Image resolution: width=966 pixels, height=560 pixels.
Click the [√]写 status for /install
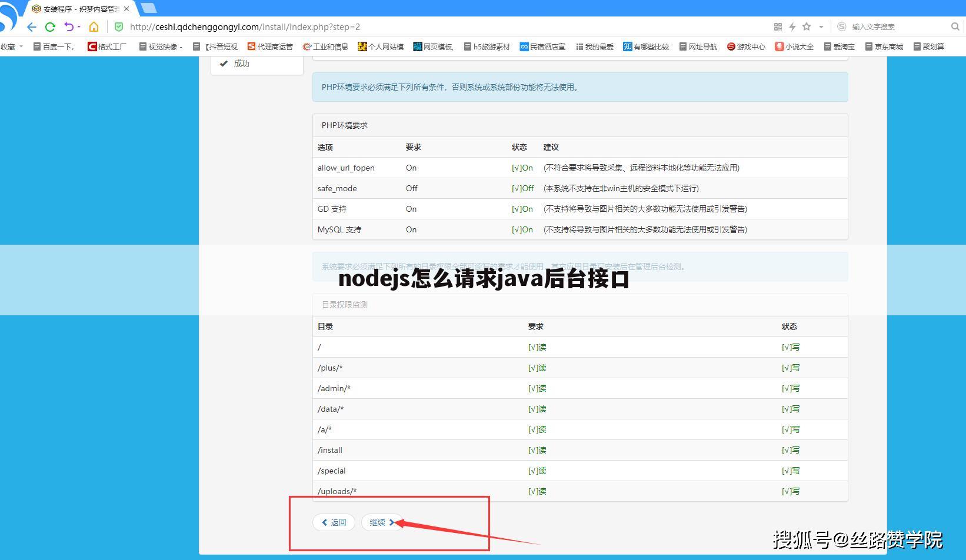(791, 450)
